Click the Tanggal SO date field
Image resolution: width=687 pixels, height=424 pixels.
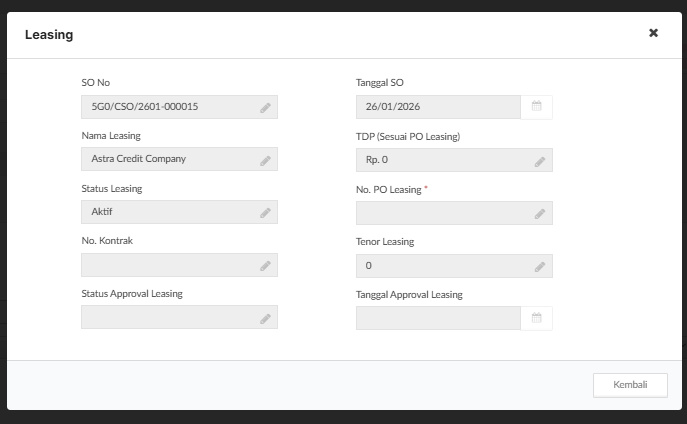coord(437,107)
